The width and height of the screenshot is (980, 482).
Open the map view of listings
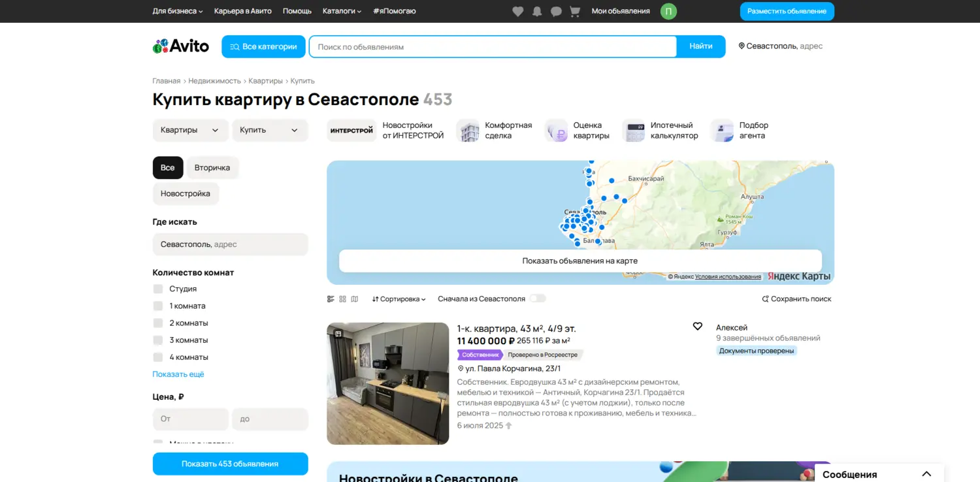click(x=580, y=261)
